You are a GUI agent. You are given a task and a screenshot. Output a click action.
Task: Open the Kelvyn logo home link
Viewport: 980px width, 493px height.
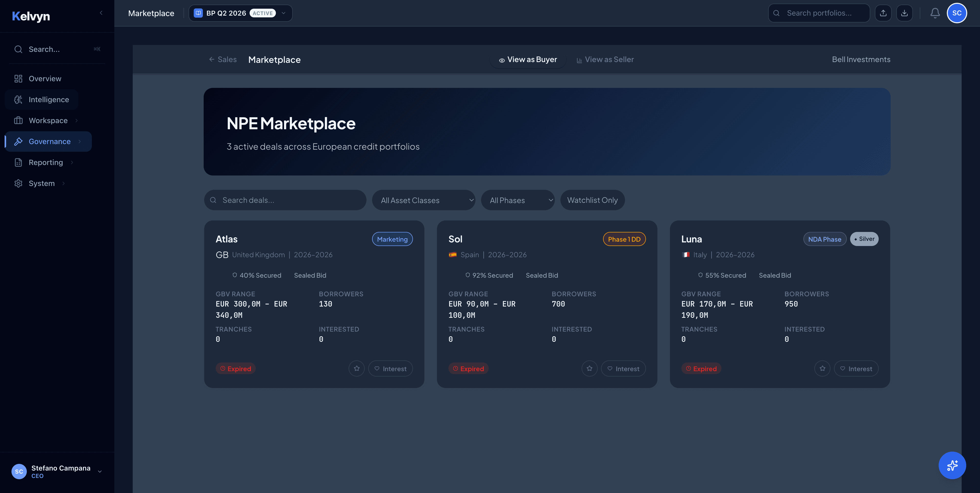pyautogui.click(x=31, y=16)
